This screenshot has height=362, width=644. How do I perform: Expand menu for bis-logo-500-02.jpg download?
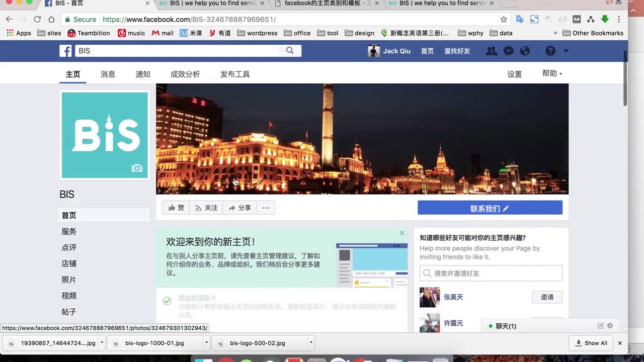311,343
